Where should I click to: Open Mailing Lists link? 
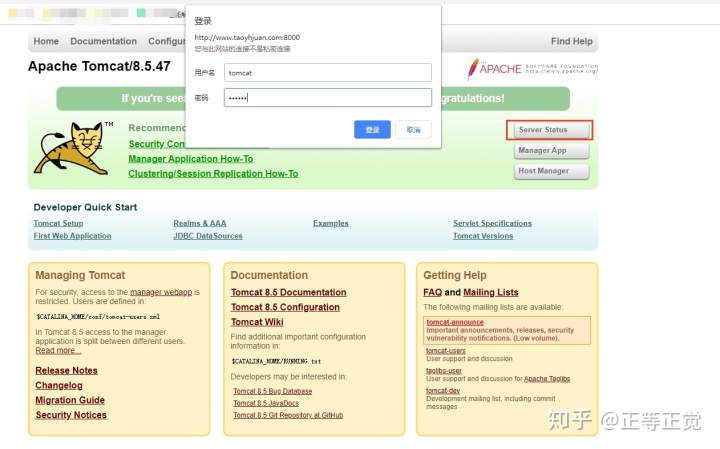(491, 292)
